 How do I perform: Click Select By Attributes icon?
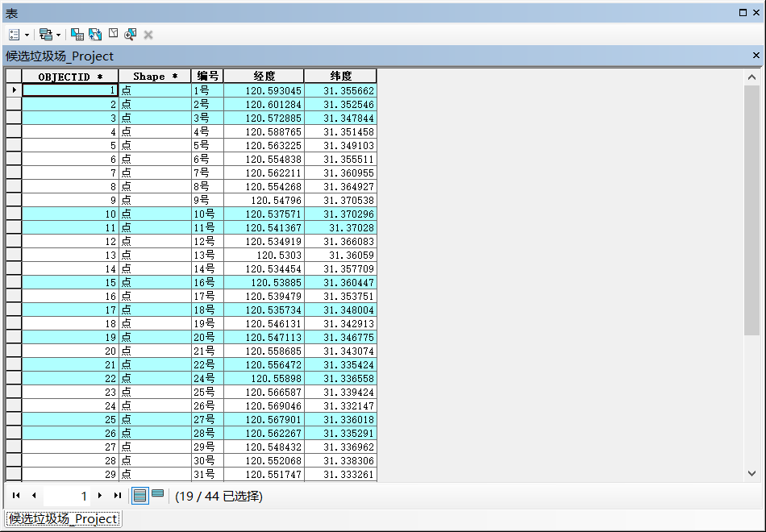pos(77,34)
